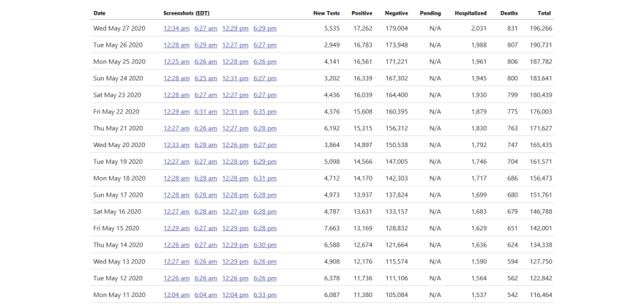Screen dimensions: 644x308
Task: Click the 6:04 am link for May 11
Action: point(206,295)
